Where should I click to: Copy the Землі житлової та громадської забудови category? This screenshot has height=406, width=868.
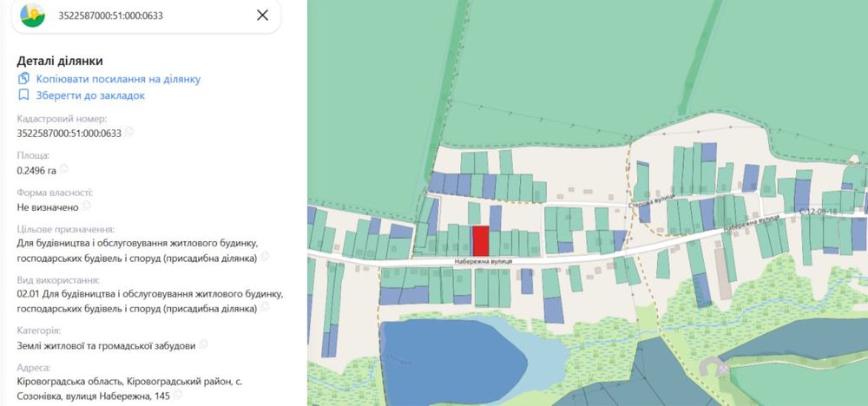[x=204, y=344]
